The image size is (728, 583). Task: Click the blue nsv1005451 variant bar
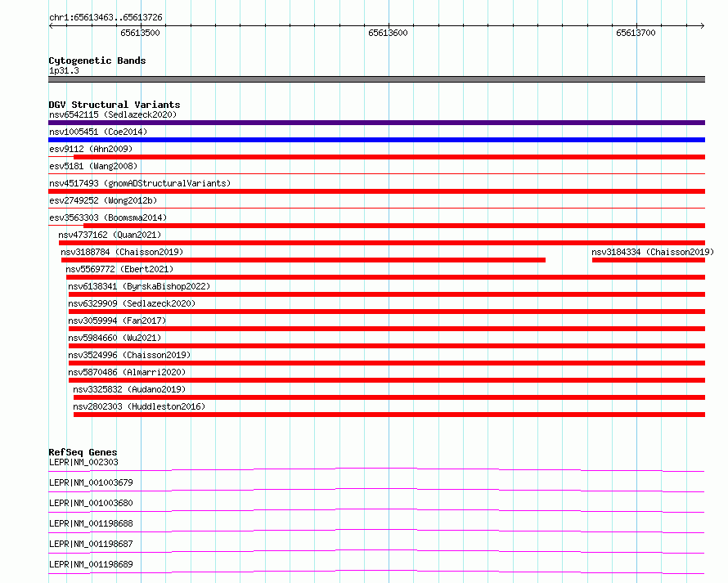point(376,140)
